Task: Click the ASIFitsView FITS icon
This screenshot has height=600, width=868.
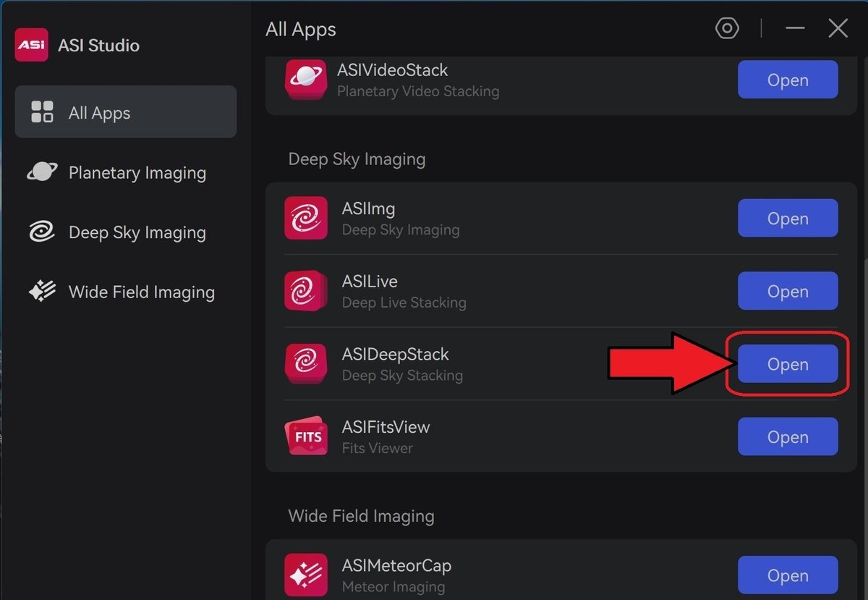Action: pyautogui.click(x=306, y=436)
